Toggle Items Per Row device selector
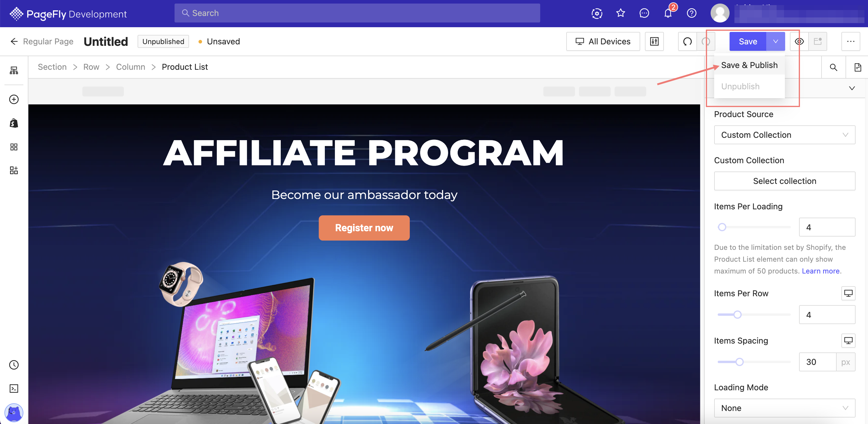The width and height of the screenshot is (868, 424). click(x=848, y=293)
